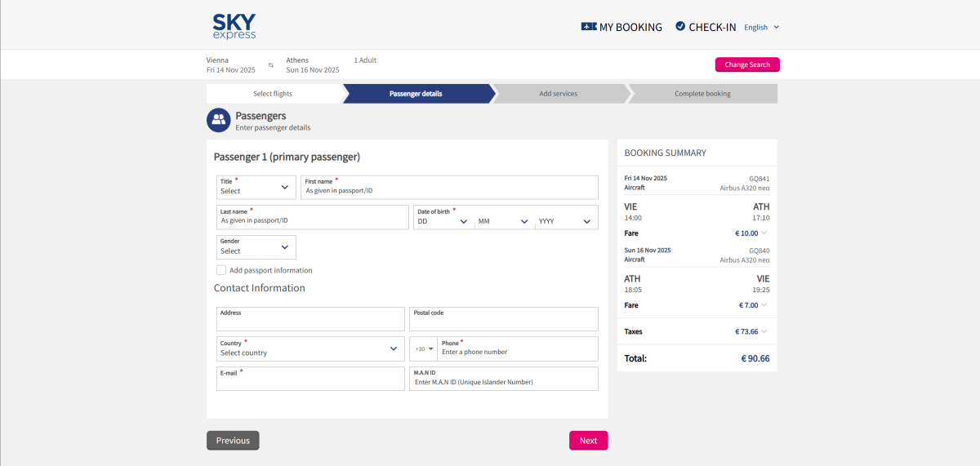
Task: Open the birth day DD dropdown
Action: coord(443,221)
